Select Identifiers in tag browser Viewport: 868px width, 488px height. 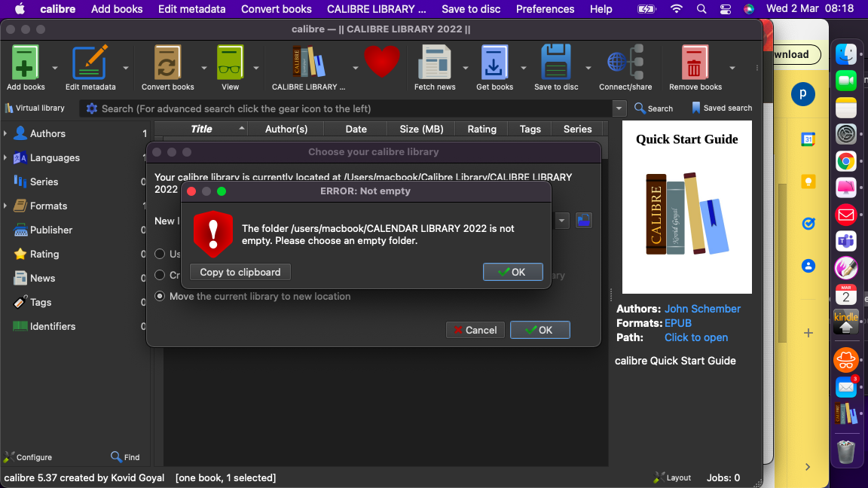tap(53, 326)
